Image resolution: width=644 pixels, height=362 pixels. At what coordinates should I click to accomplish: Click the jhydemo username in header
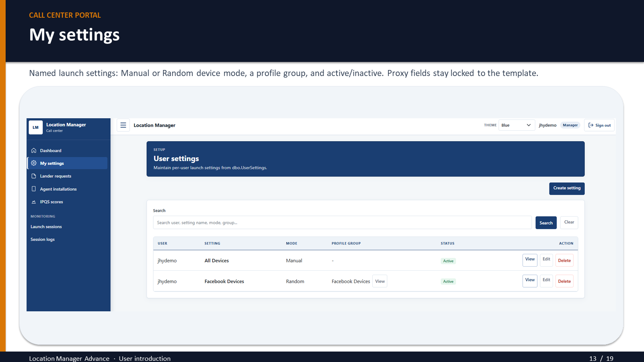547,125
